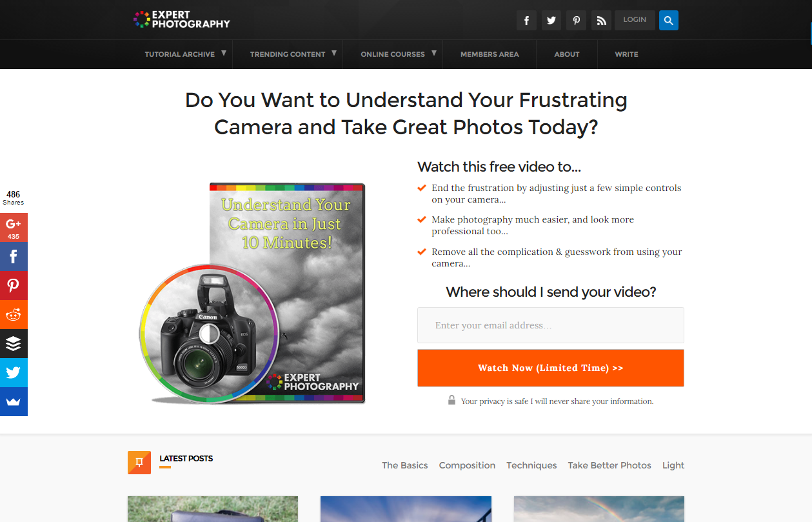Filter latest posts by Light
This screenshot has width=812, height=522.
pos(673,465)
